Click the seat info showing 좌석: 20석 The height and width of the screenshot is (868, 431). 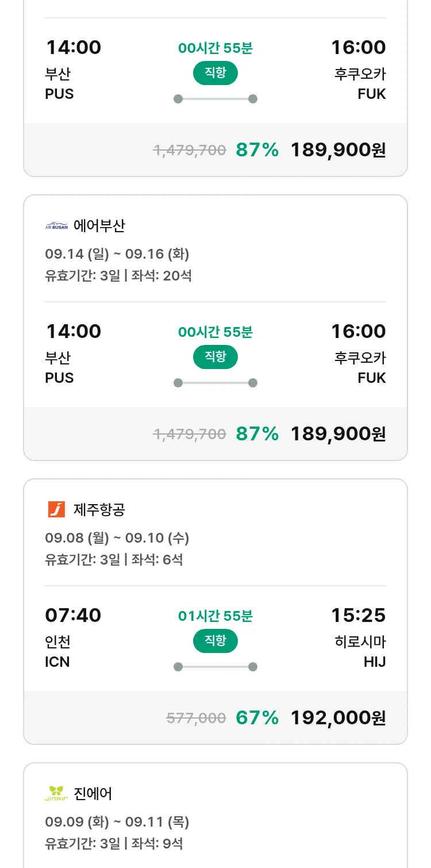[x=162, y=276]
